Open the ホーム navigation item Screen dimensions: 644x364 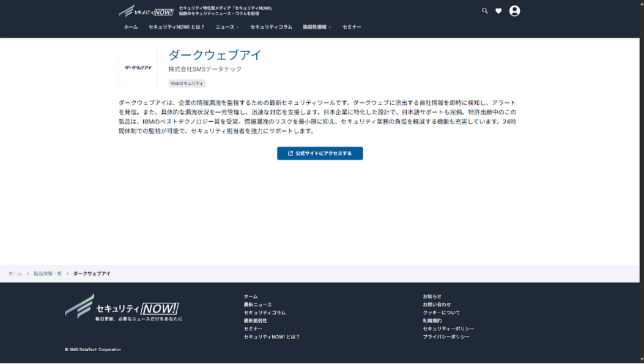coord(130,27)
